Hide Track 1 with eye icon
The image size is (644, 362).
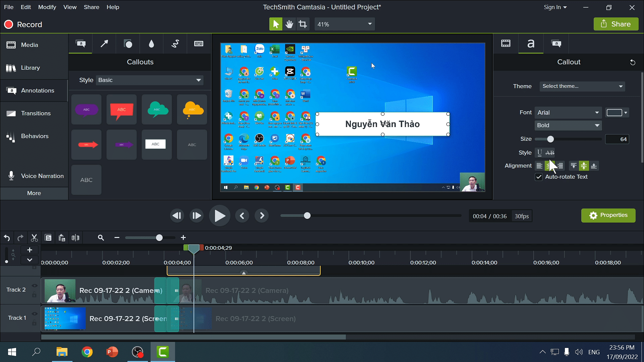(x=34, y=314)
